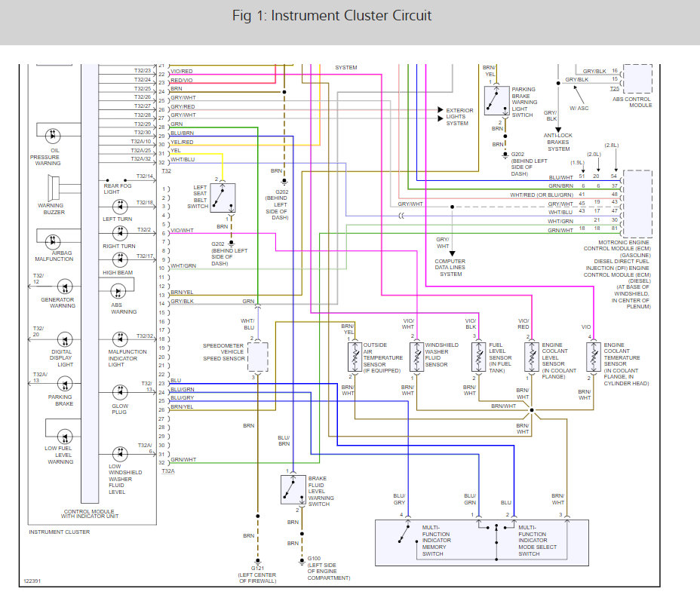Click the oil pressure warning lamp symbol
The width and height of the screenshot is (700, 607).
tap(53, 135)
